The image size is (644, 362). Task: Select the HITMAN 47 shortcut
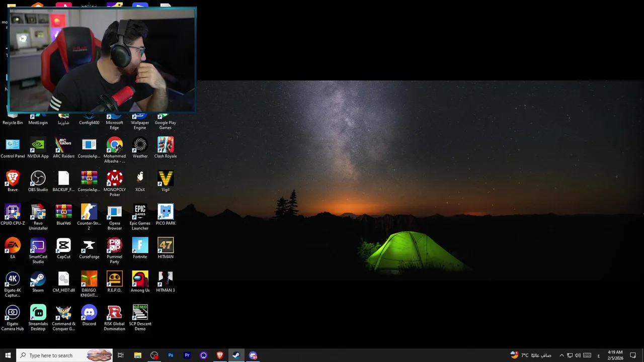(x=166, y=249)
